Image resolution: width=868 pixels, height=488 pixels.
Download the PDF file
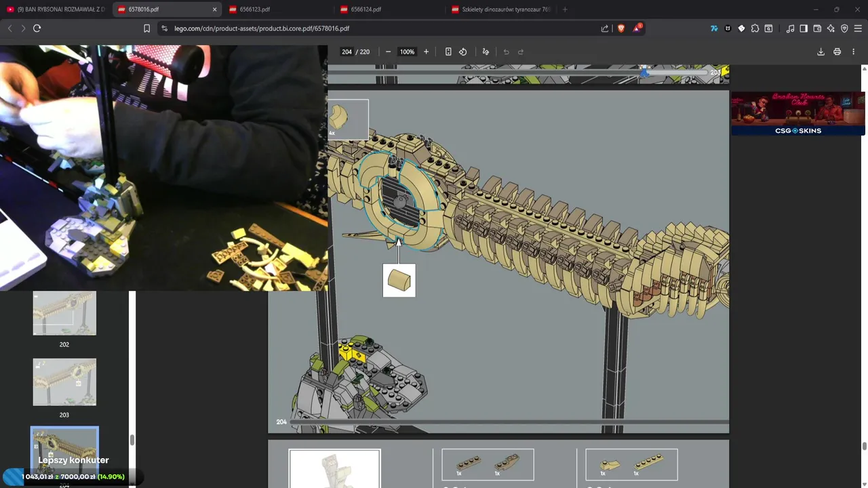point(821,52)
